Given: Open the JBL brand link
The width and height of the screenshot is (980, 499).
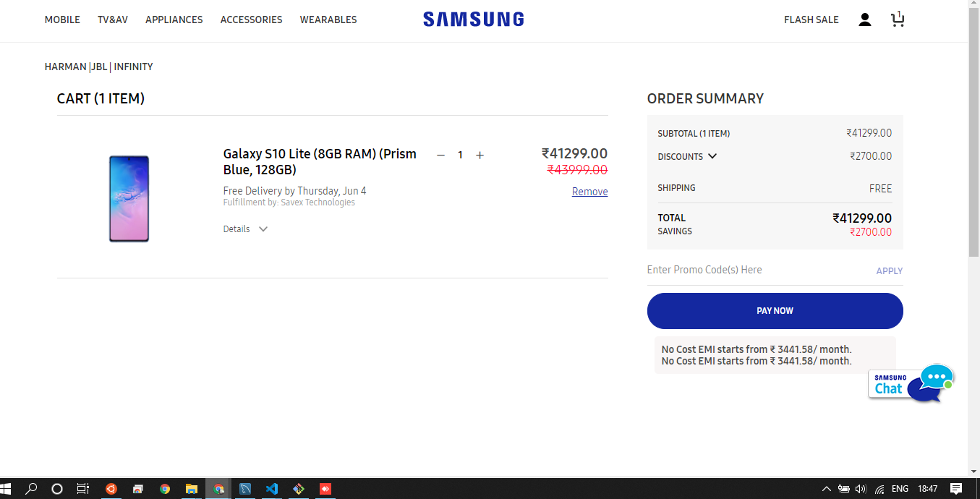Looking at the screenshot, I should 99,67.
